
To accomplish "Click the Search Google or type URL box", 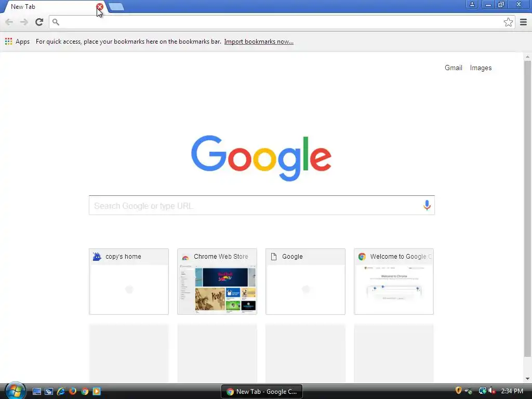I will pyautogui.click(x=262, y=205).
